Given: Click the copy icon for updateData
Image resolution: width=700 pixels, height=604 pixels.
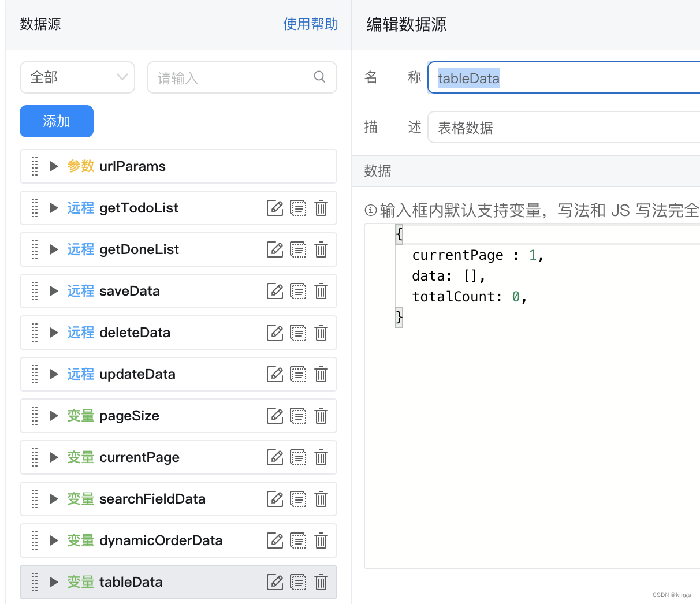Looking at the screenshot, I should [298, 374].
